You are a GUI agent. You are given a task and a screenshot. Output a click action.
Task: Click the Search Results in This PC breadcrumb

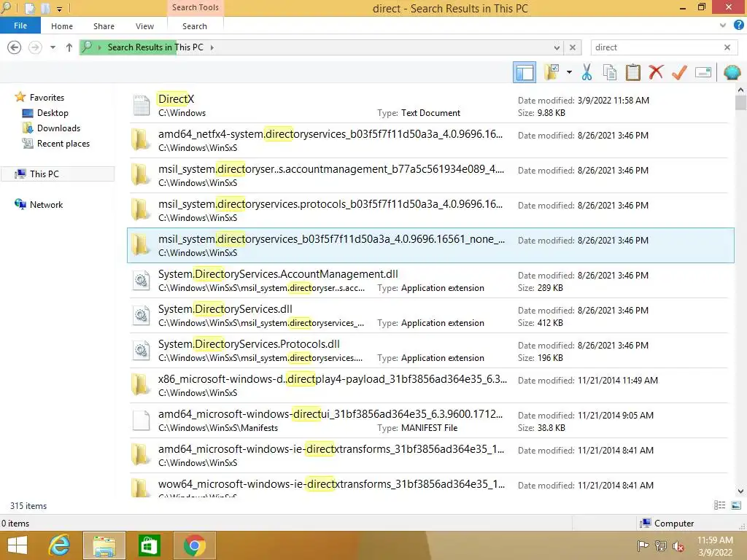(155, 47)
